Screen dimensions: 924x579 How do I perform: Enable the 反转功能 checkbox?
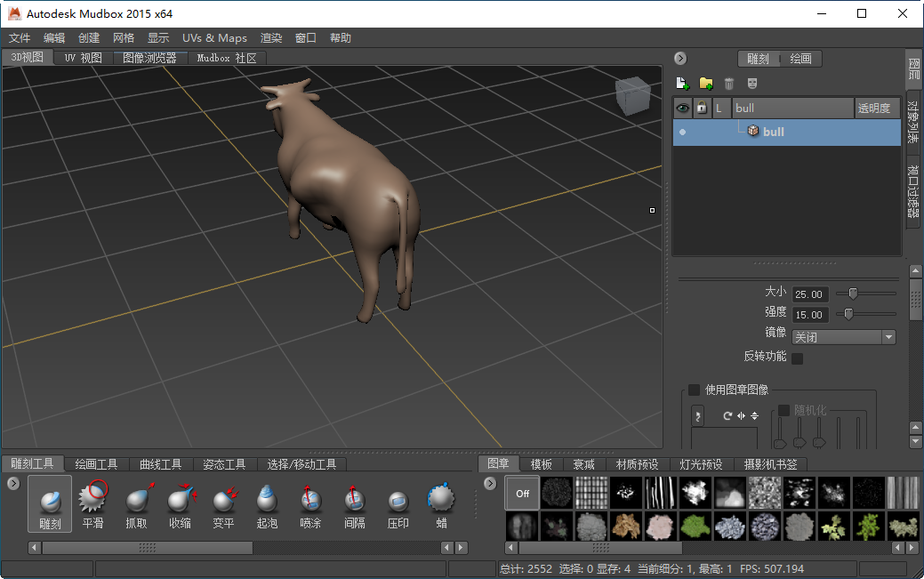pos(798,358)
